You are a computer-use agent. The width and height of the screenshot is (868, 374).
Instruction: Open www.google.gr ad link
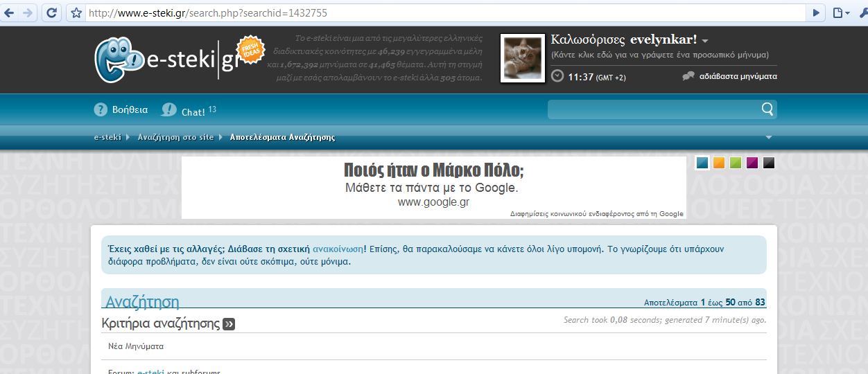[x=434, y=202]
